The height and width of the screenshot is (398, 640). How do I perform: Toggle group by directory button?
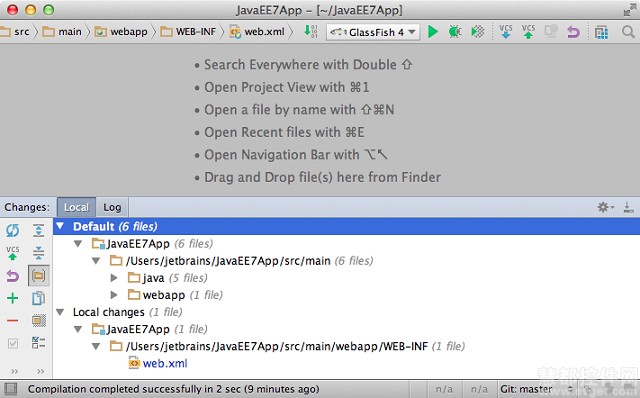[38, 276]
